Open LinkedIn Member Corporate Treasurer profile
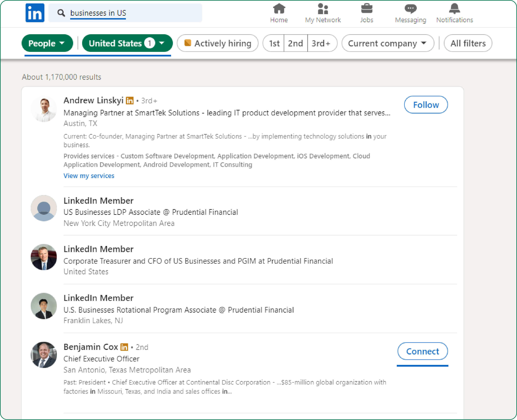The image size is (517, 420). pyautogui.click(x=98, y=249)
